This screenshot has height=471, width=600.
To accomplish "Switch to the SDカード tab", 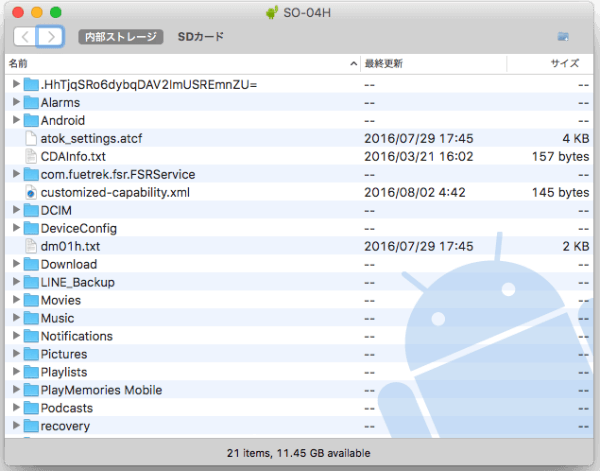I will pos(201,37).
